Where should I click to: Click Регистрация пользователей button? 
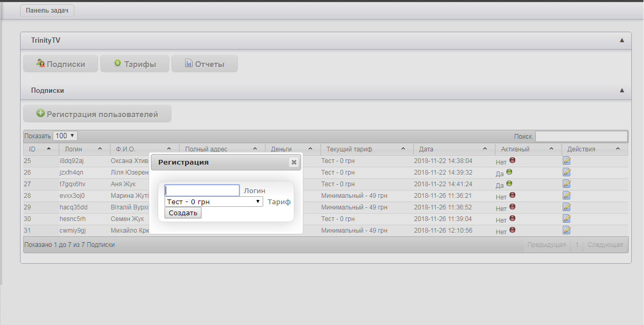coord(98,114)
